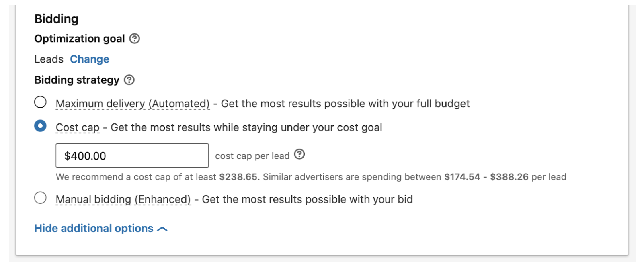Viewport: 644px width, 266px height.
Task: Open the cost cap per lead help tooltip
Action: [299, 154]
